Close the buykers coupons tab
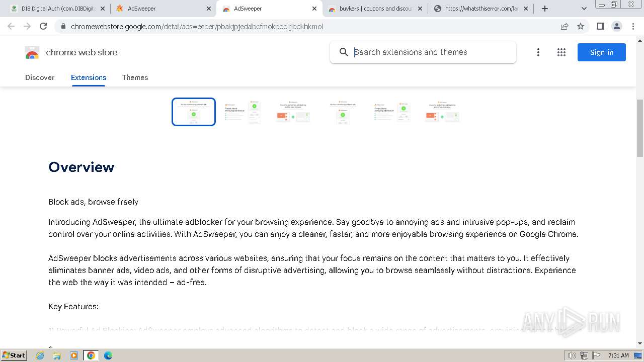The height and width of the screenshot is (362, 644). click(420, 9)
